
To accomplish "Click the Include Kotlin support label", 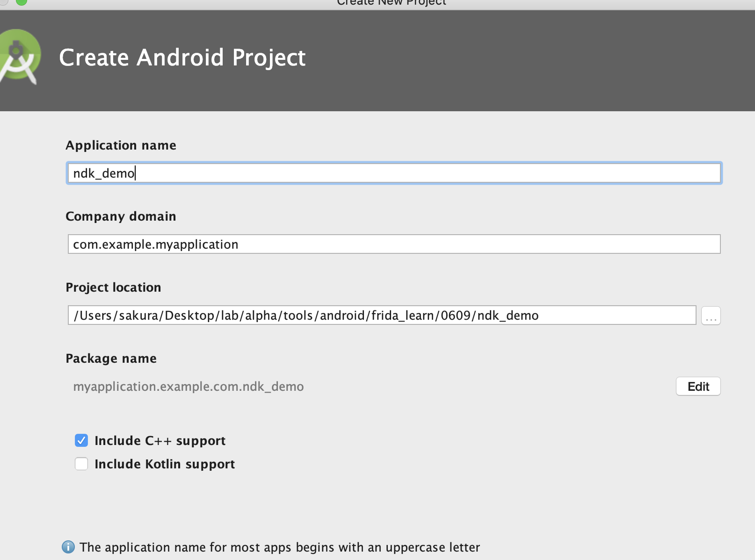I will pyautogui.click(x=165, y=464).
